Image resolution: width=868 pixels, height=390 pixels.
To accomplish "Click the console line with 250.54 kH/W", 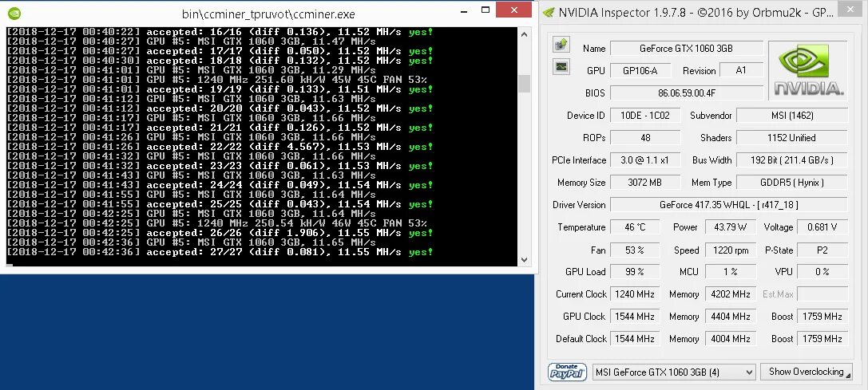I will (x=217, y=223).
